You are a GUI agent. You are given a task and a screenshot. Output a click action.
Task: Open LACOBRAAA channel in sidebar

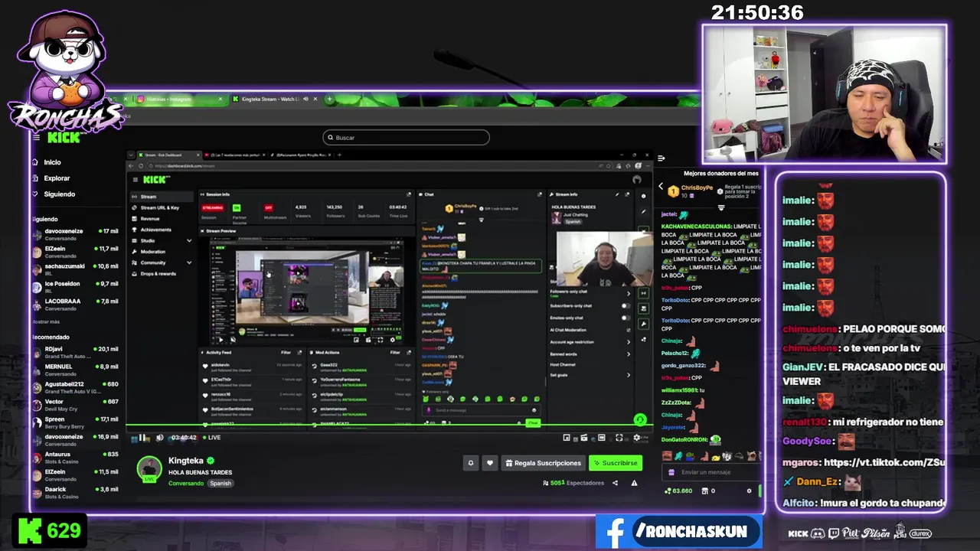(75, 305)
